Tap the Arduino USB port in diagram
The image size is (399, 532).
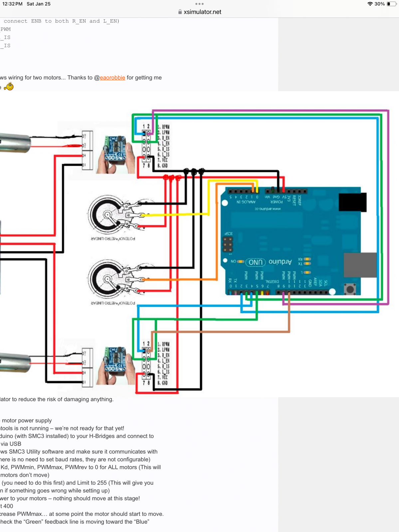point(360,265)
